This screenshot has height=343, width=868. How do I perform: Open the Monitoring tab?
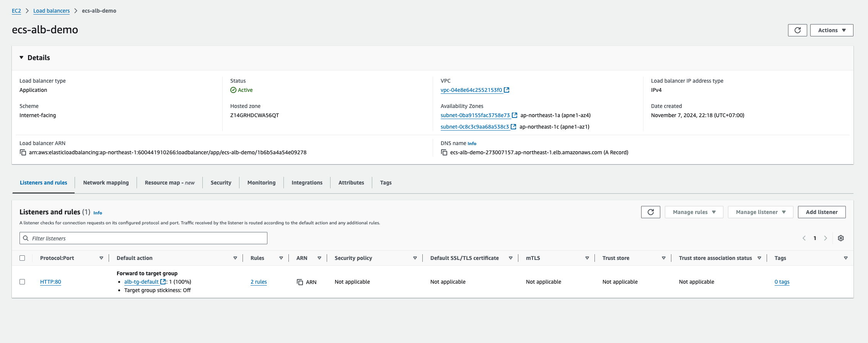(261, 183)
